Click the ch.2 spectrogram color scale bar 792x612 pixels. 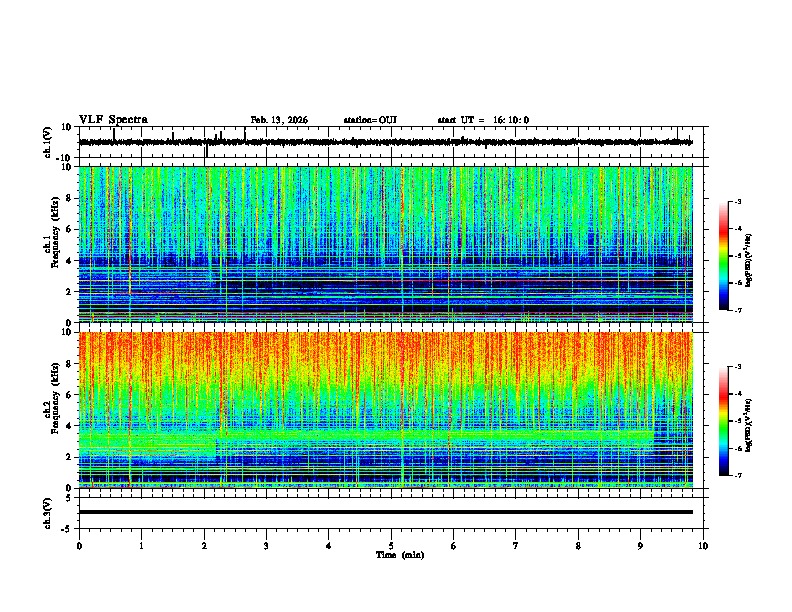[x=724, y=421]
